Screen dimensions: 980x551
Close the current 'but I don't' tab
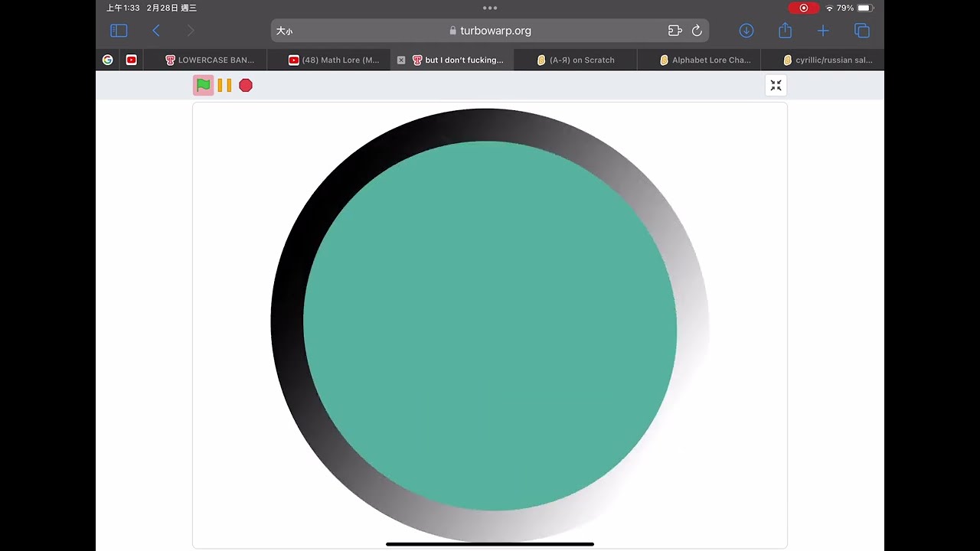[401, 60]
